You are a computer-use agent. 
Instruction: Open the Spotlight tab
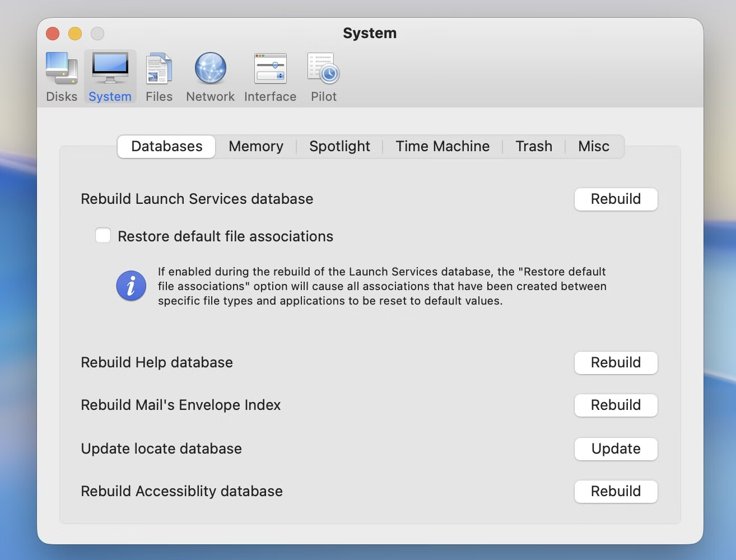click(x=339, y=146)
